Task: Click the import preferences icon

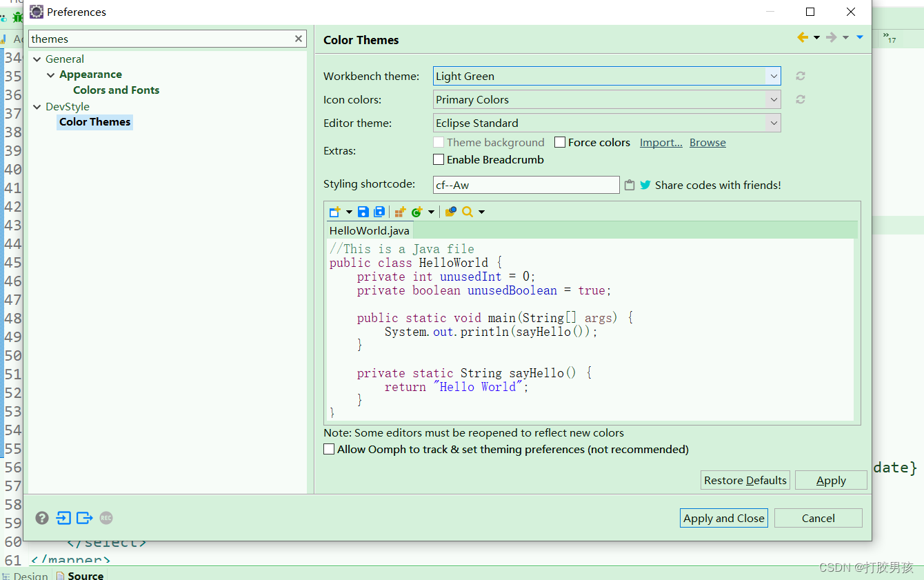Action: 63,518
